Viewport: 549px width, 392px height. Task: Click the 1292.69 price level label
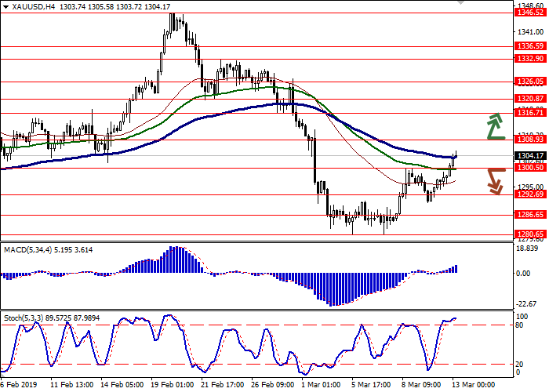point(529,194)
